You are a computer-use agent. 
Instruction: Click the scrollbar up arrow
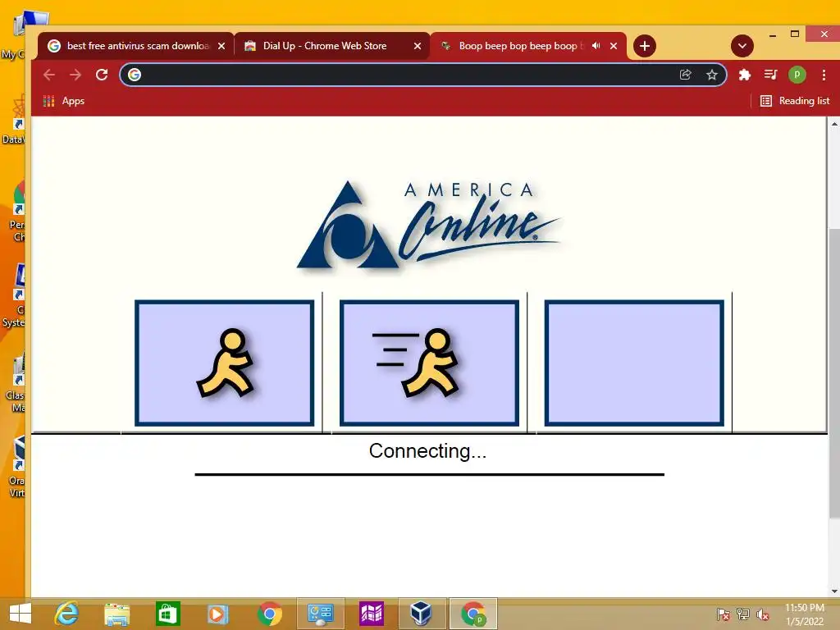[x=834, y=124]
